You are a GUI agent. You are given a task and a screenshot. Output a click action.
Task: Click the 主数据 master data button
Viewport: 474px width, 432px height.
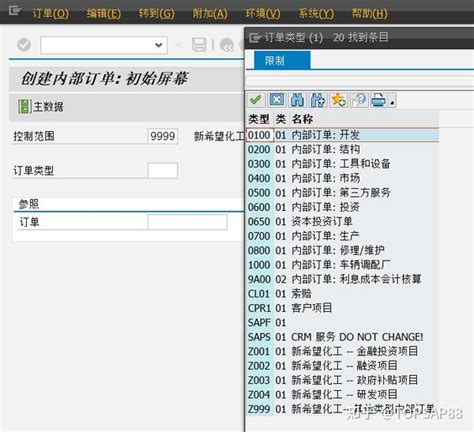[x=41, y=107]
